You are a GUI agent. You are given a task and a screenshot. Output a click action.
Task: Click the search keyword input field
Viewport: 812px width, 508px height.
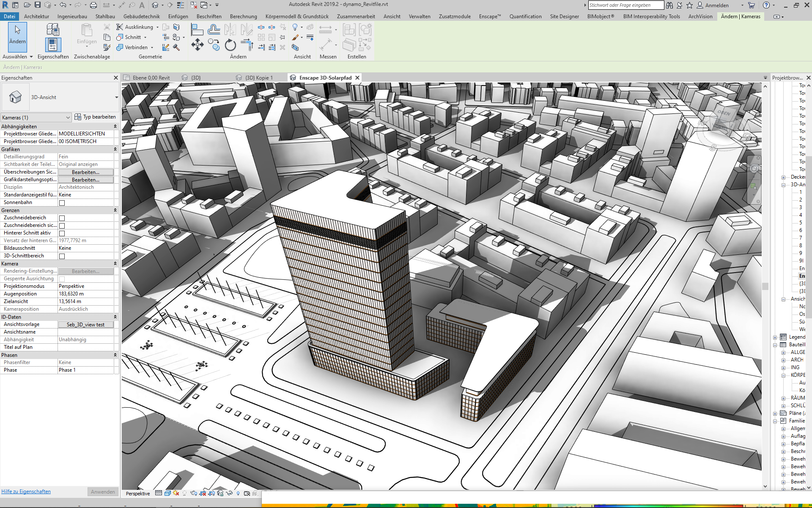pos(625,5)
